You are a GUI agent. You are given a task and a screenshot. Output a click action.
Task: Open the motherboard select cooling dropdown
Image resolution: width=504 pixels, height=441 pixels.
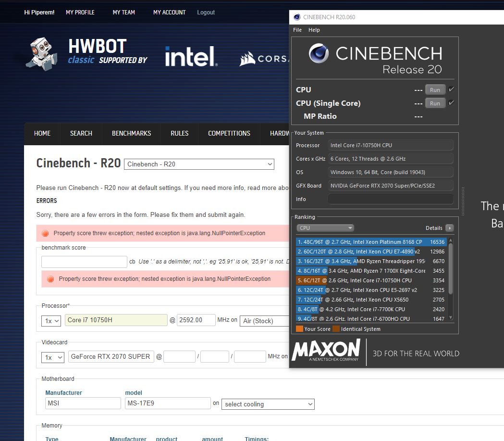pyautogui.click(x=268, y=404)
